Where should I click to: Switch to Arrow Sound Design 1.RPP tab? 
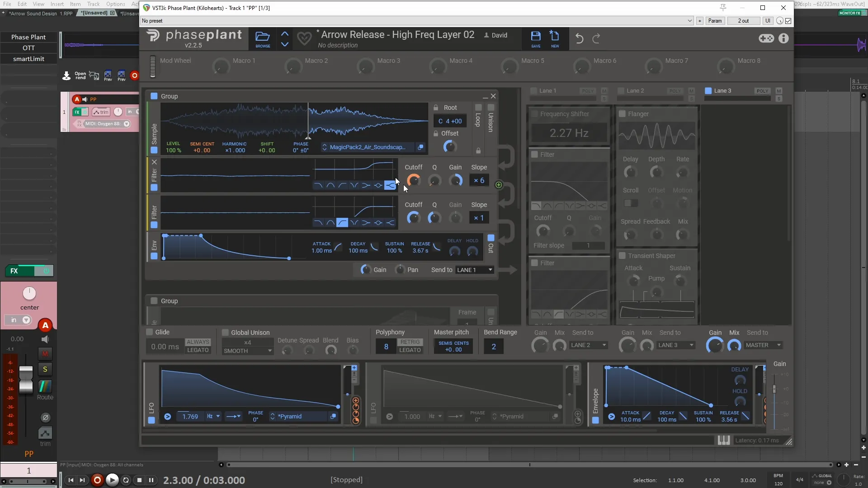41,13
